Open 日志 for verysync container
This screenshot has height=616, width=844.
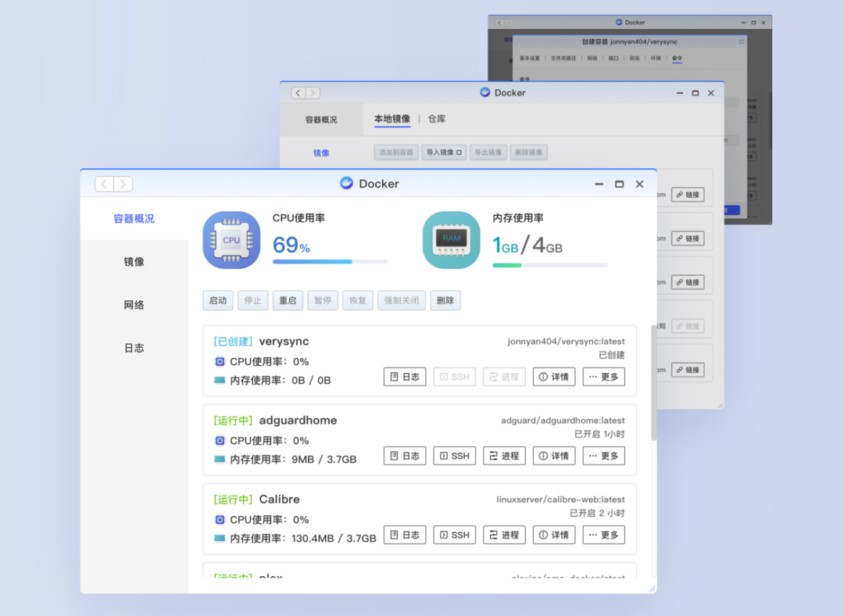[x=405, y=377]
